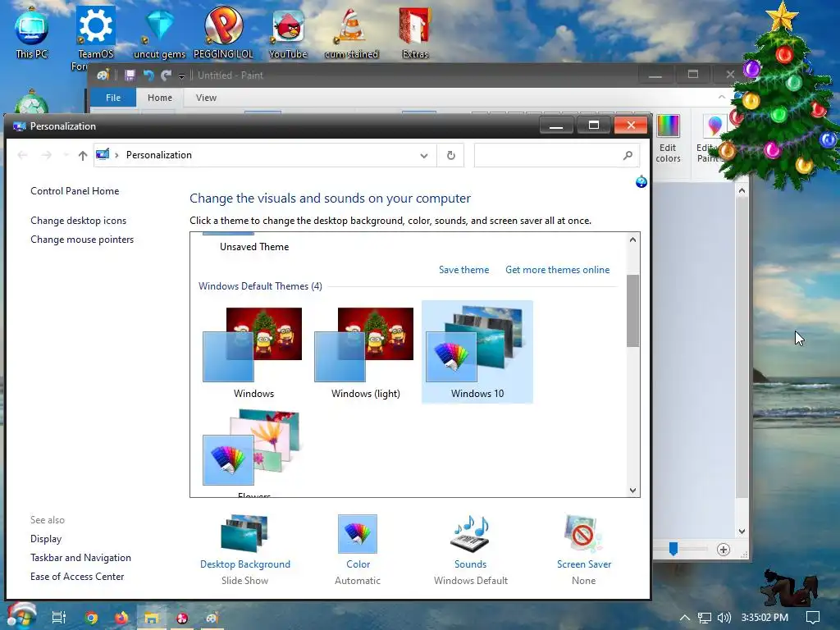Screen dimensions: 840x630
Task: Click Get more themes online link
Action: coord(557,270)
